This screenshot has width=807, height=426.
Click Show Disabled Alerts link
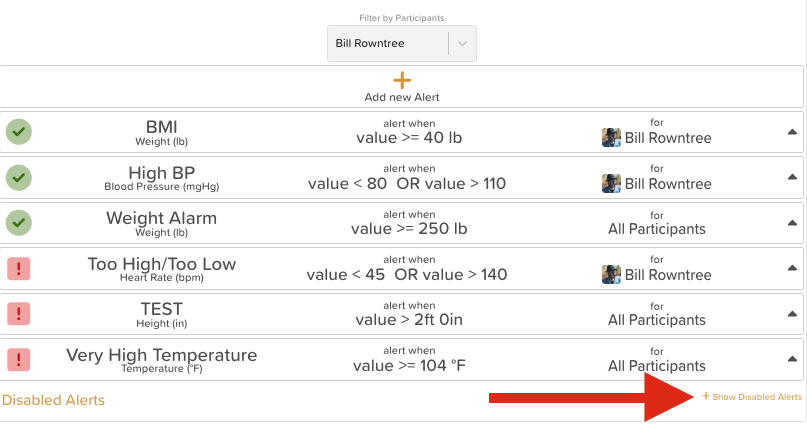coord(752,397)
